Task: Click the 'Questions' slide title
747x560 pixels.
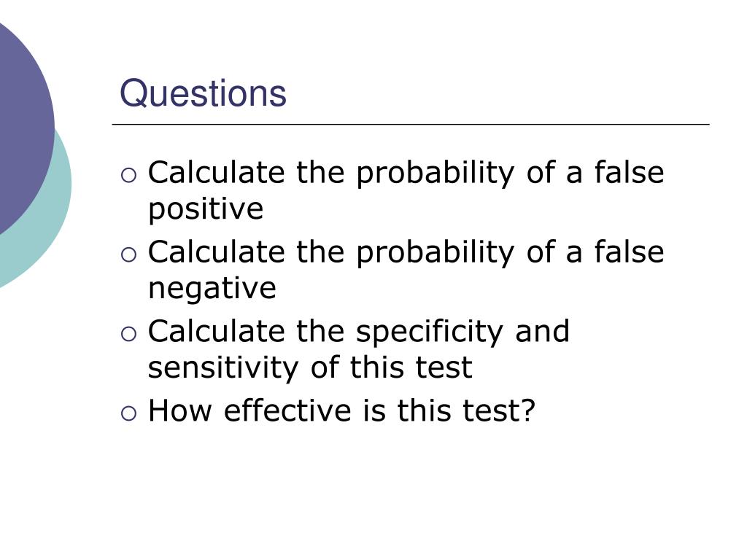Action: [203, 94]
